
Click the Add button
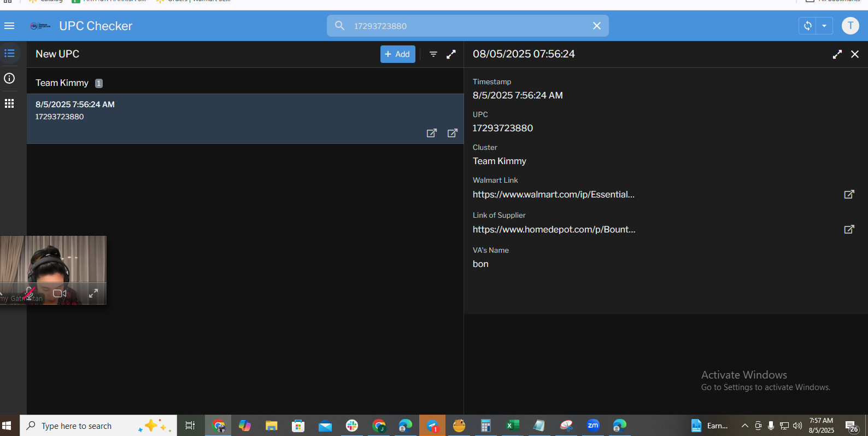(397, 54)
